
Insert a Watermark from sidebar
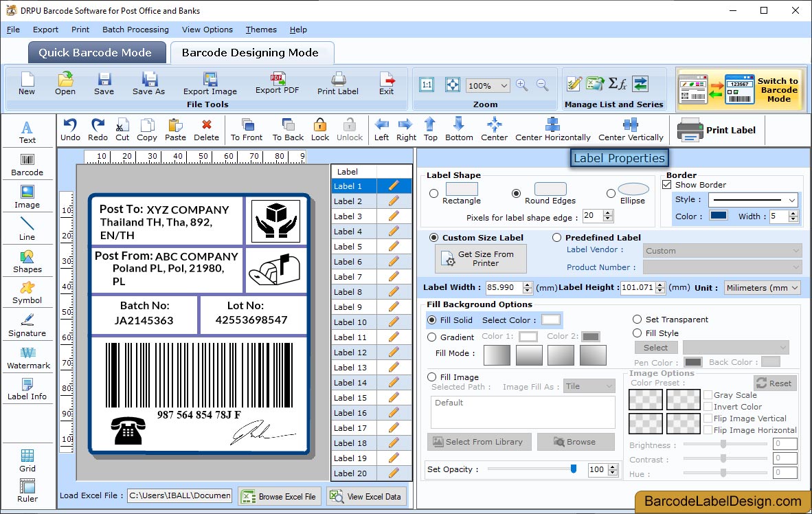[x=28, y=358]
